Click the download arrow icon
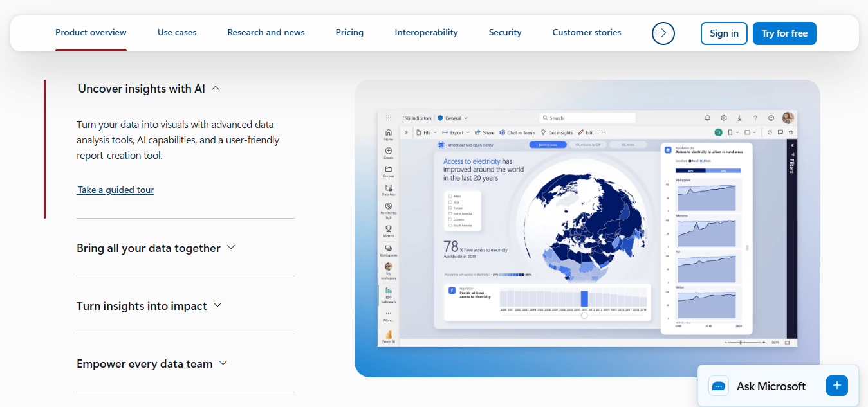Viewport: 868px width, 407px height. pos(739,118)
